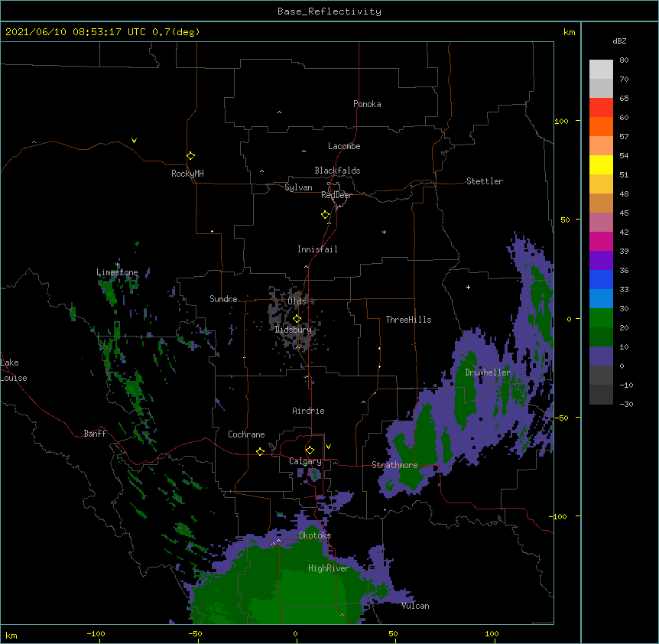Image resolution: width=659 pixels, height=644 pixels.
Task: Click the Calgary city label
Action: [305, 461]
